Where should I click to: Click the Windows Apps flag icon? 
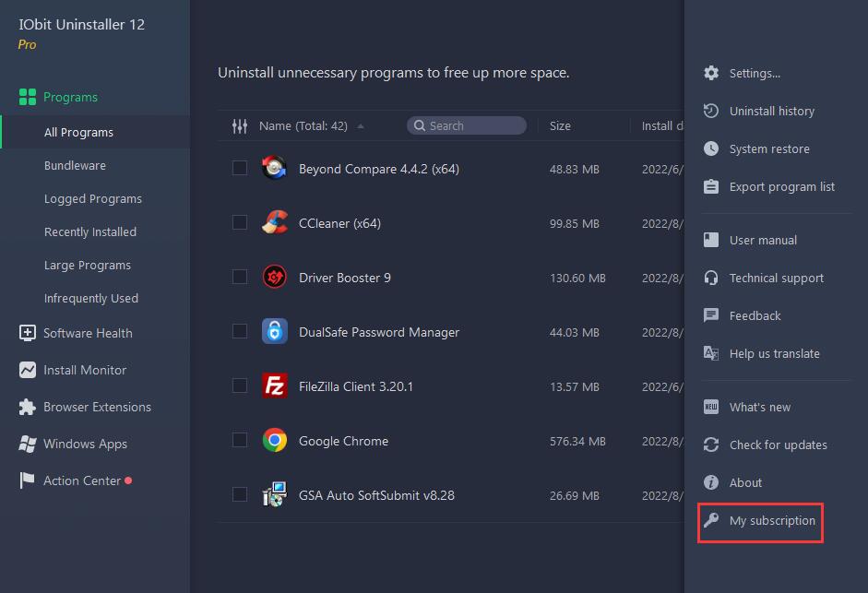pyautogui.click(x=27, y=444)
